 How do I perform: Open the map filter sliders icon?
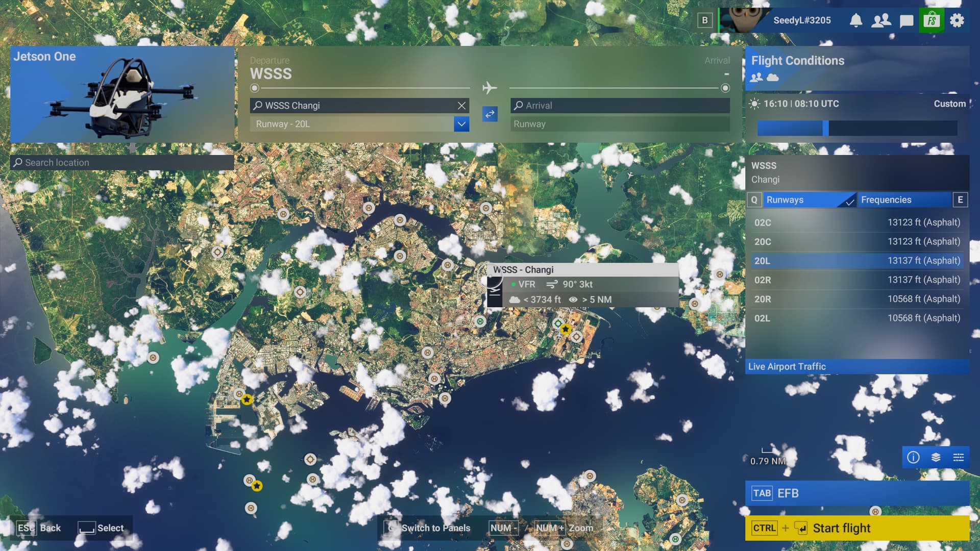click(958, 457)
